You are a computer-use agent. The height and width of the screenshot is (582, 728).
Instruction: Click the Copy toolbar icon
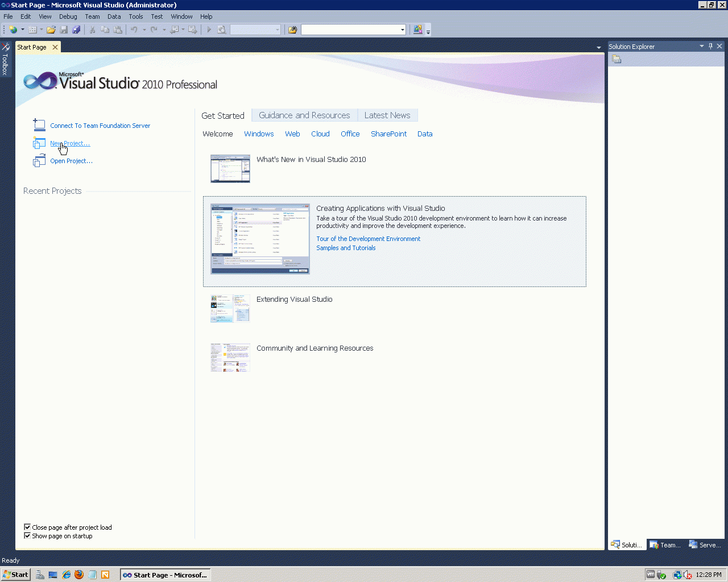point(105,30)
